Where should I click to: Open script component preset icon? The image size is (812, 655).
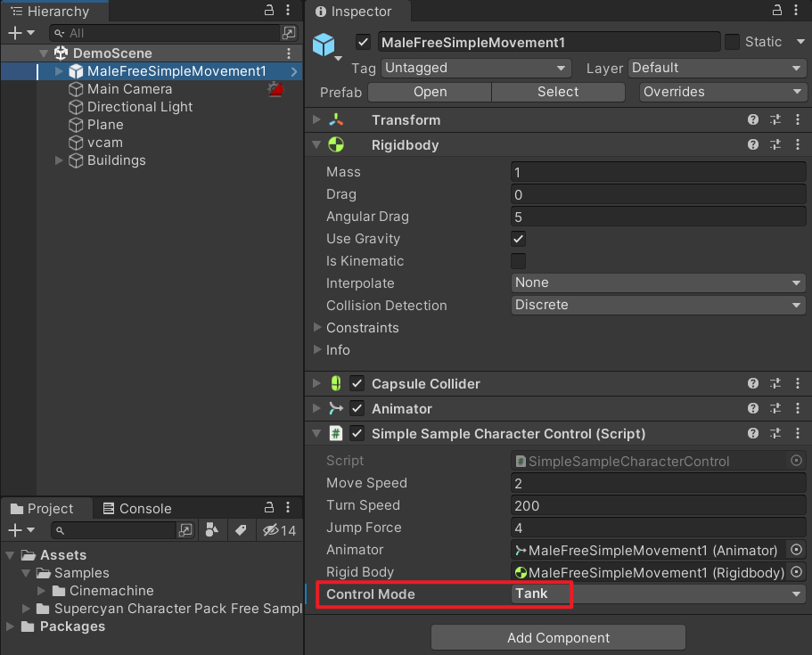(775, 433)
